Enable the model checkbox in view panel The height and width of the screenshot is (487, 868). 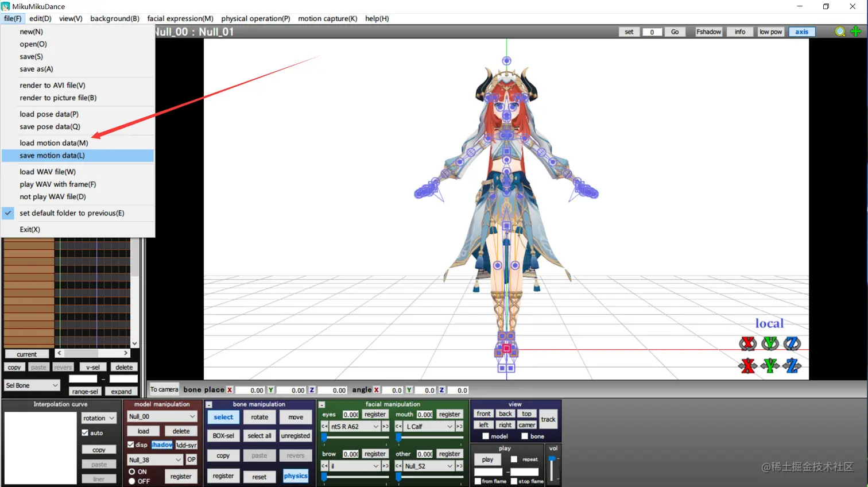coord(486,436)
